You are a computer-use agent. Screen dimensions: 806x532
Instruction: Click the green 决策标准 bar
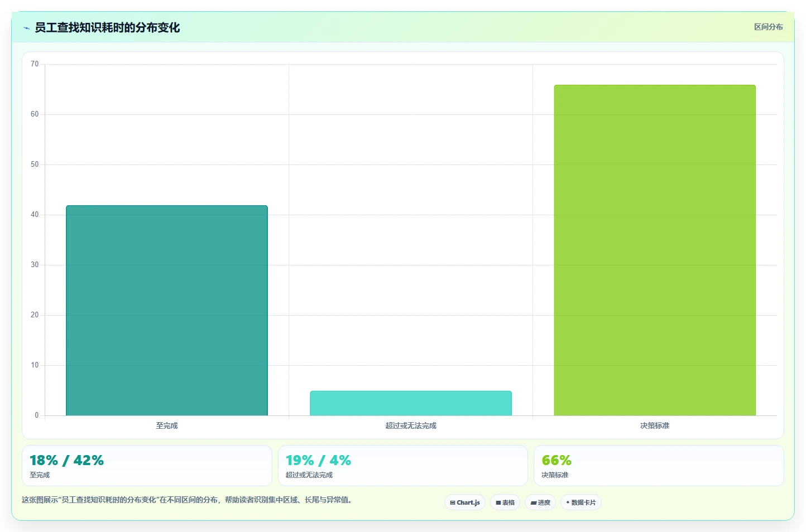[655, 250]
